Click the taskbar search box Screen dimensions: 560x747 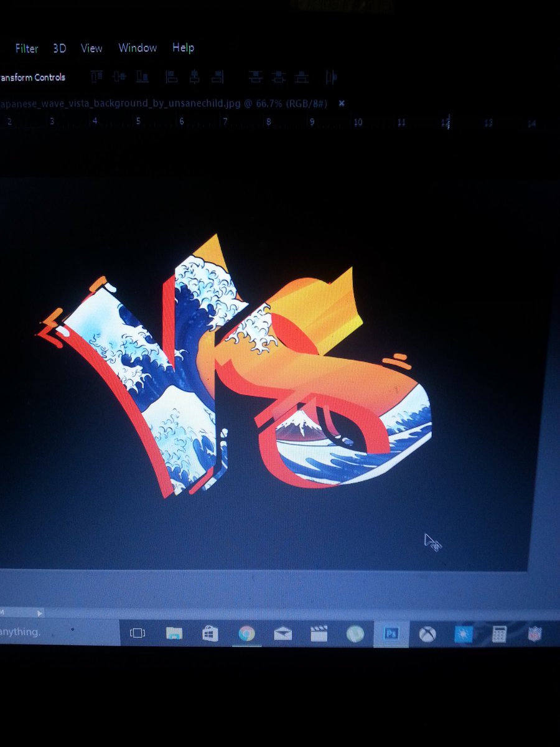pos(59,632)
